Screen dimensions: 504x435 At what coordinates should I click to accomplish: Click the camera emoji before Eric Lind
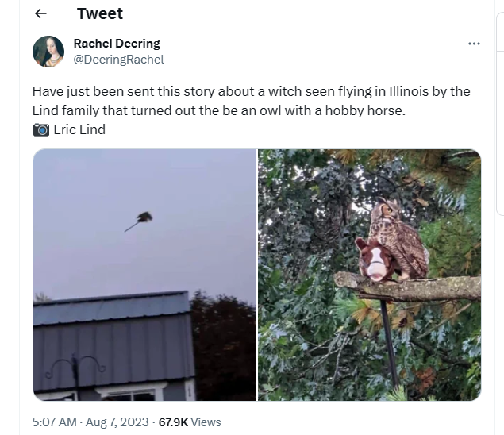point(41,129)
